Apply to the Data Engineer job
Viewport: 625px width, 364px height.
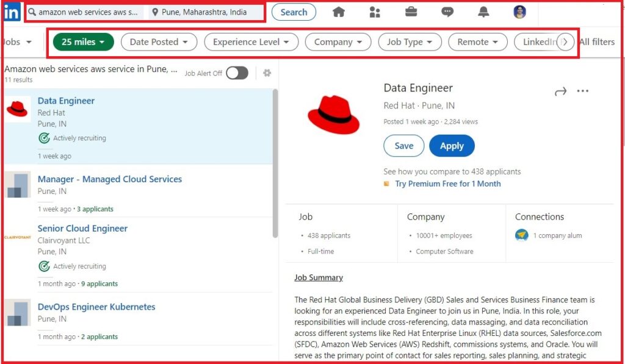coord(452,146)
